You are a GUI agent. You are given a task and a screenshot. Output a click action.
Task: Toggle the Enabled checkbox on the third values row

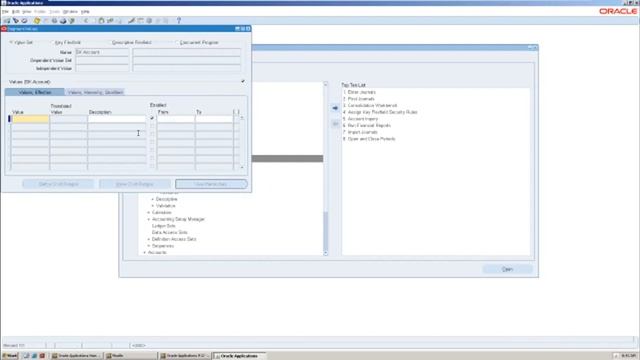(152, 134)
